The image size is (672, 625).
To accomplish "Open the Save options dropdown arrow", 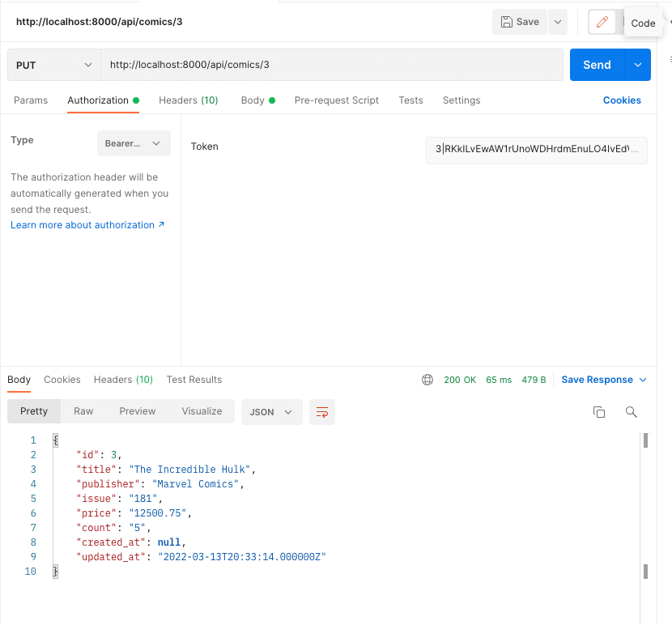I will click(x=558, y=22).
